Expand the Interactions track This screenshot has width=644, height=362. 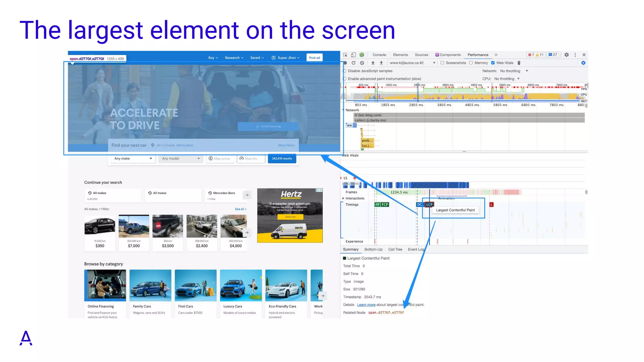click(x=343, y=198)
